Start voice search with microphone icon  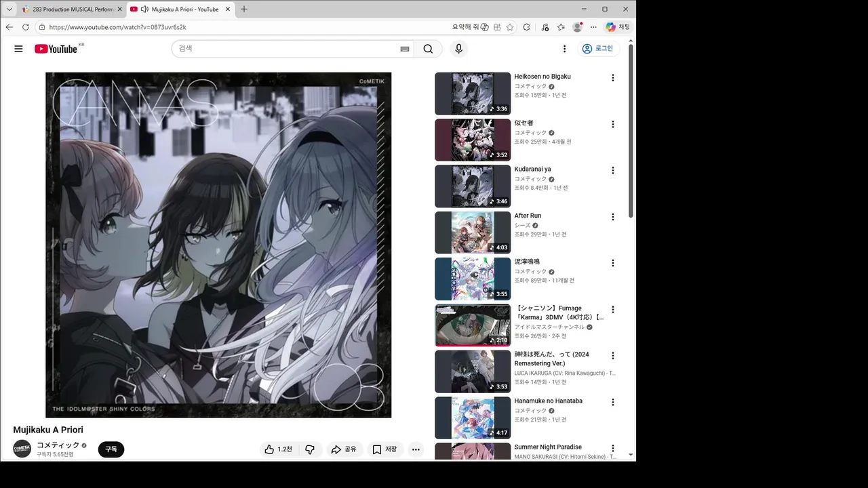(x=458, y=49)
